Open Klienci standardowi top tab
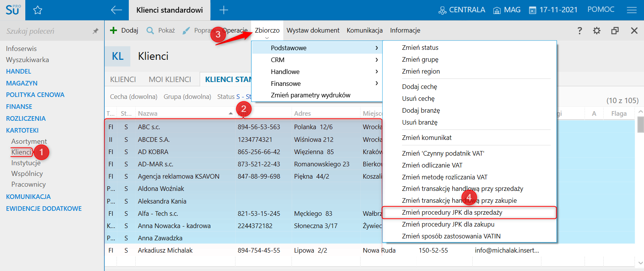The image size is (644, 271). (x=169, y=10)
